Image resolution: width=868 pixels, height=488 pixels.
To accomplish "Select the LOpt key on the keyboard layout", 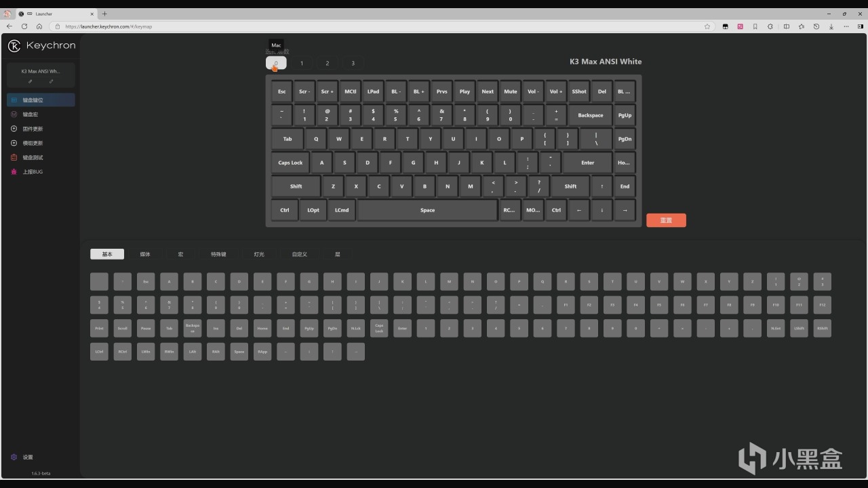I will coord(313,210).
